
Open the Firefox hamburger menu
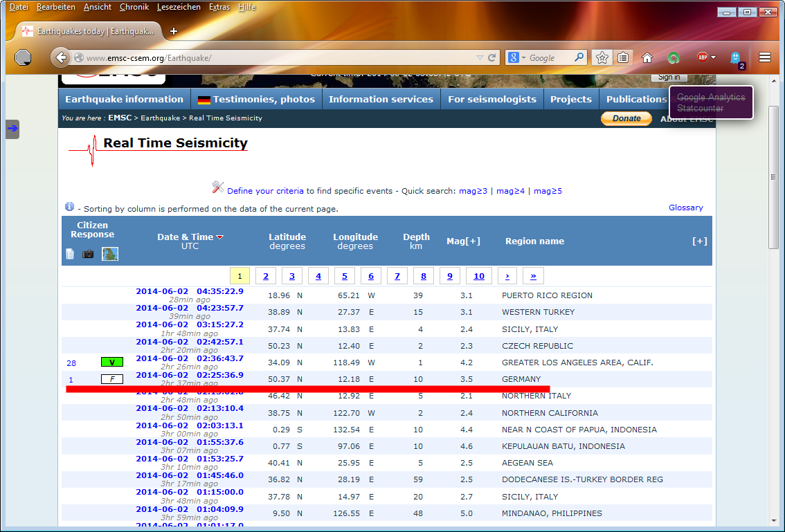[765, 58]
